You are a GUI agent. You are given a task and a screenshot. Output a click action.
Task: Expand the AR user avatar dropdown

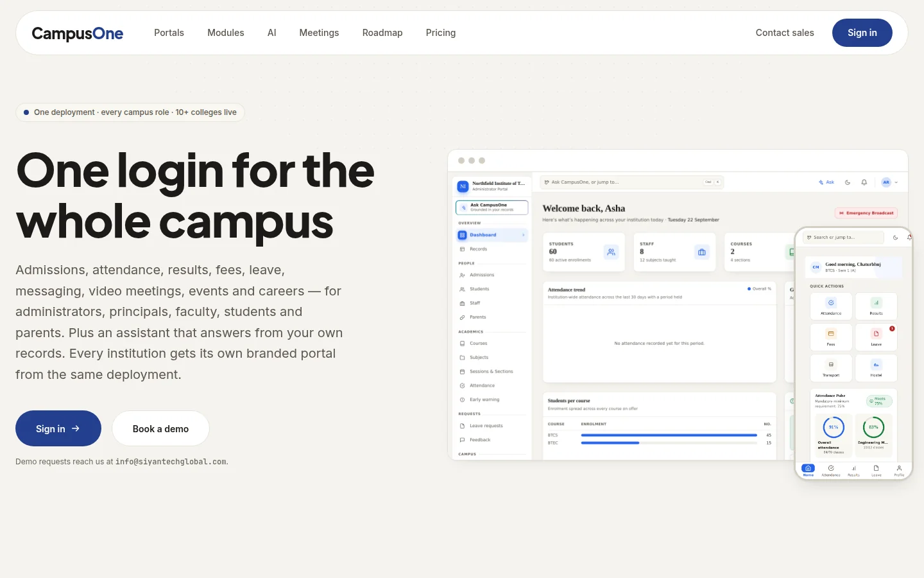pos(890,182)
